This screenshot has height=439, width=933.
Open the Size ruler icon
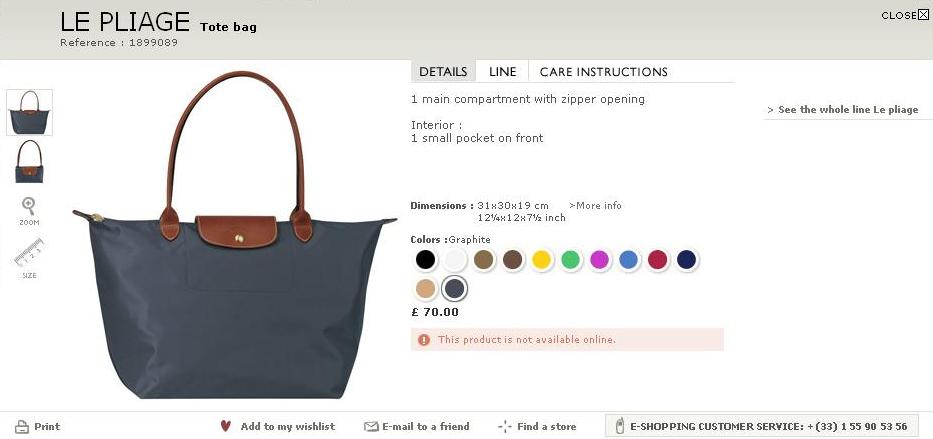(x=29, y=253)
